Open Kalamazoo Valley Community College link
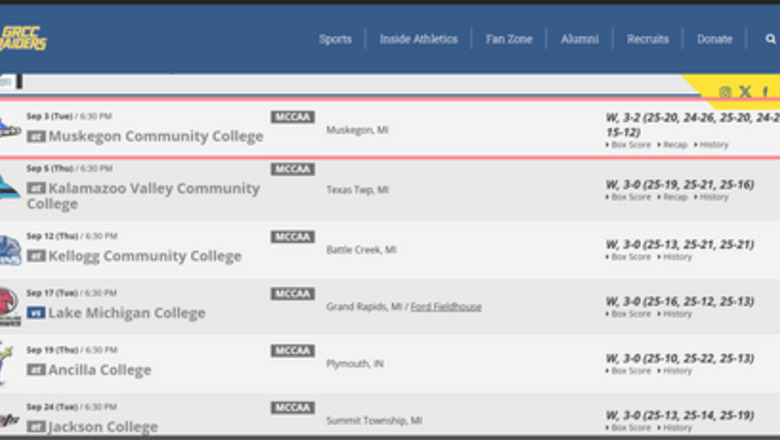The height and width of the screenshot is (440, 780). (x=143, y=196)
